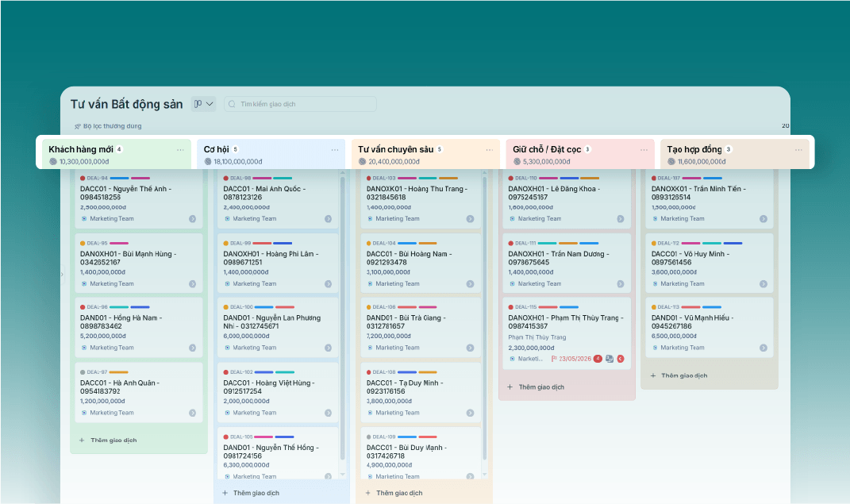The height and width of the screenshot is (504, 850).
Task: Click the Cơ hội column scrollbar
Action: (x=343, y=318)
